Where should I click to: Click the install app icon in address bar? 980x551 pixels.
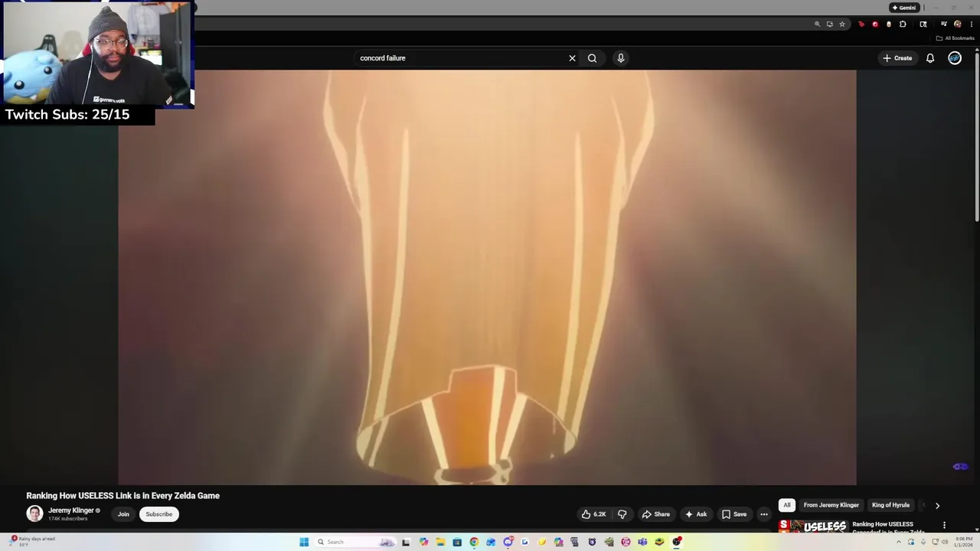click(x=830, y=24)
